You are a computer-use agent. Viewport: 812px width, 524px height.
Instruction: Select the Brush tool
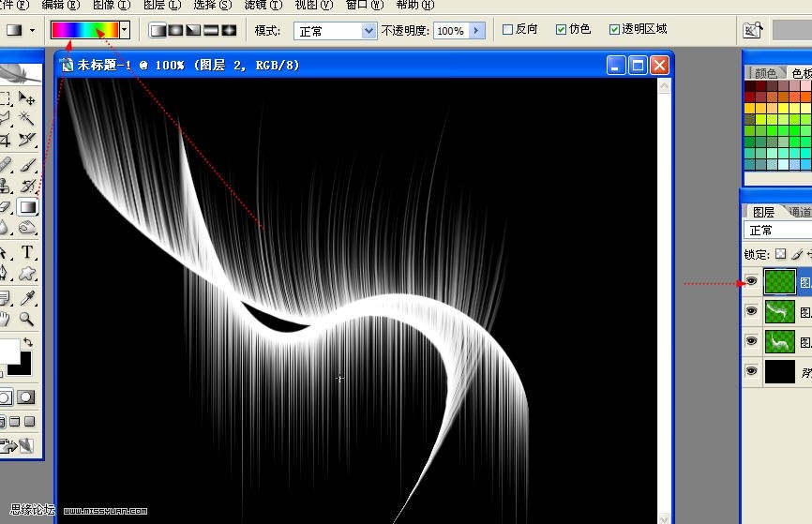[27, 165]
